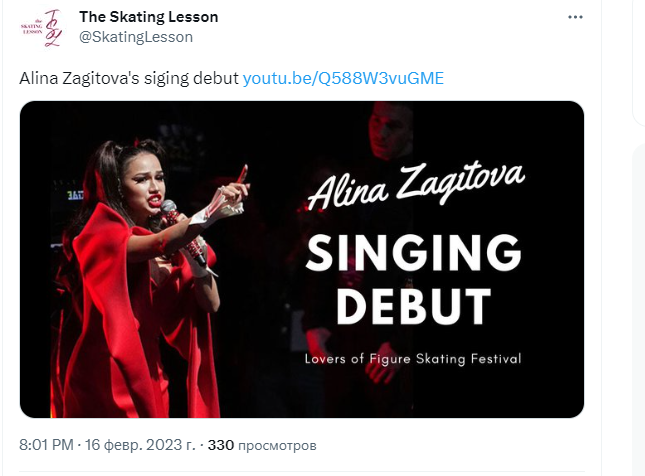Screen dimensions: 645x476
Task: Click the number 330 in the views
Action: (219, 443)
